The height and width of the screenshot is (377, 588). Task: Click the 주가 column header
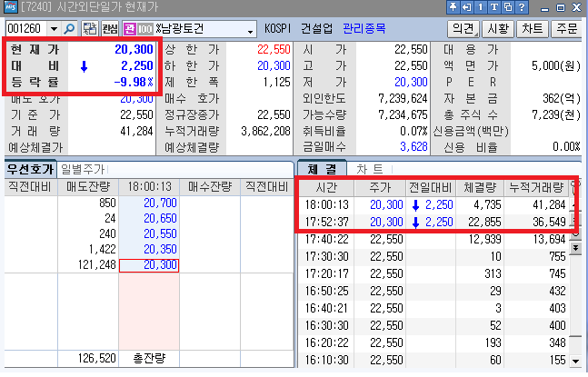tap(380, 187)
